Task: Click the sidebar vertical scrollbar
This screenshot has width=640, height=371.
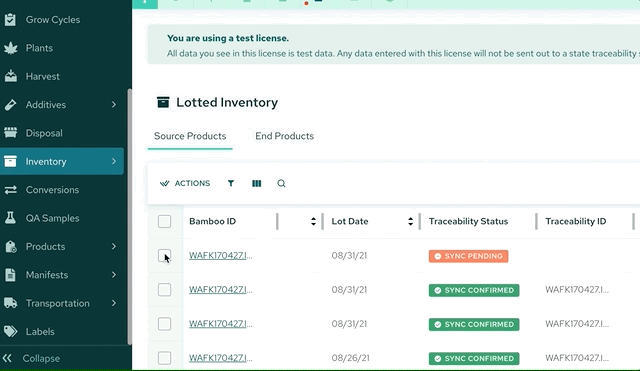Action: (x=130, y=216)
